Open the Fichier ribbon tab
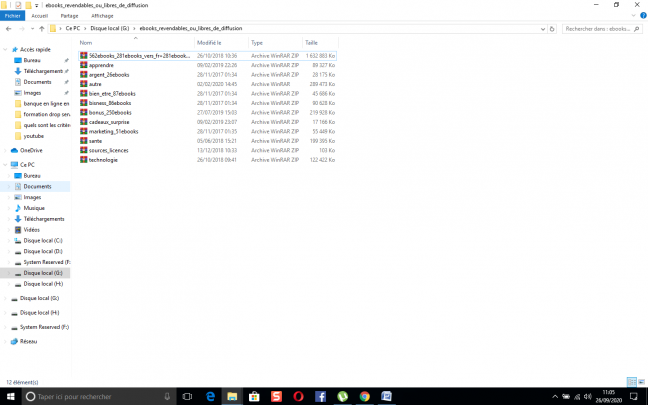Viewport: 648px width, 405px height. tap(13, 16)
